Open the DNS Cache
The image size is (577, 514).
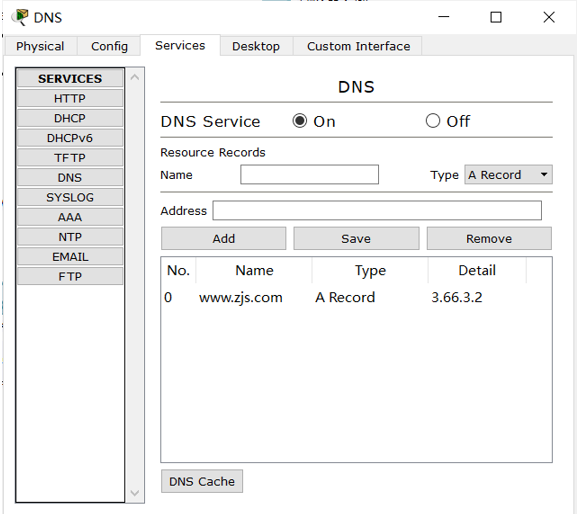(x=202, y=481)
